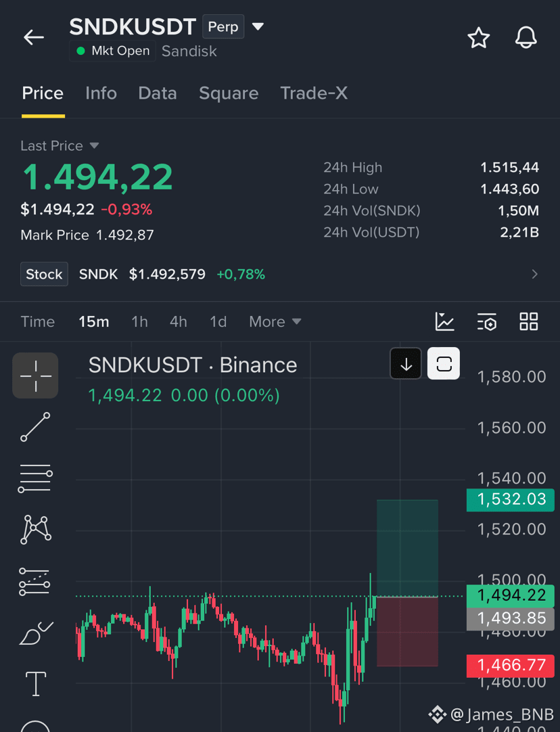Click the 1,466.77 stop-loss price label
Screen dimensions: 560x732
(511, 665)
